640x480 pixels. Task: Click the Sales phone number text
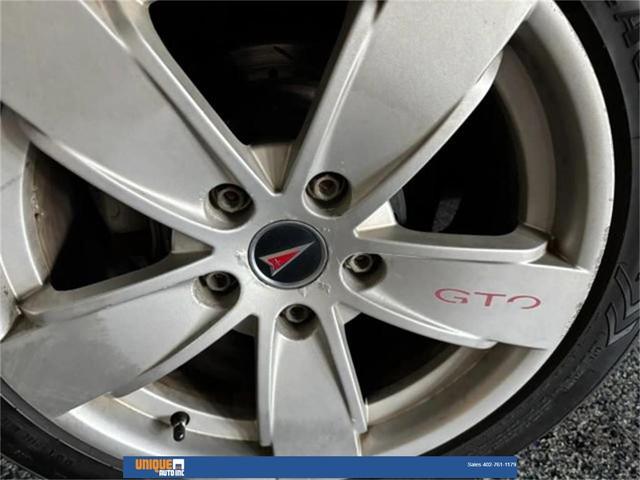pos(492,464)
